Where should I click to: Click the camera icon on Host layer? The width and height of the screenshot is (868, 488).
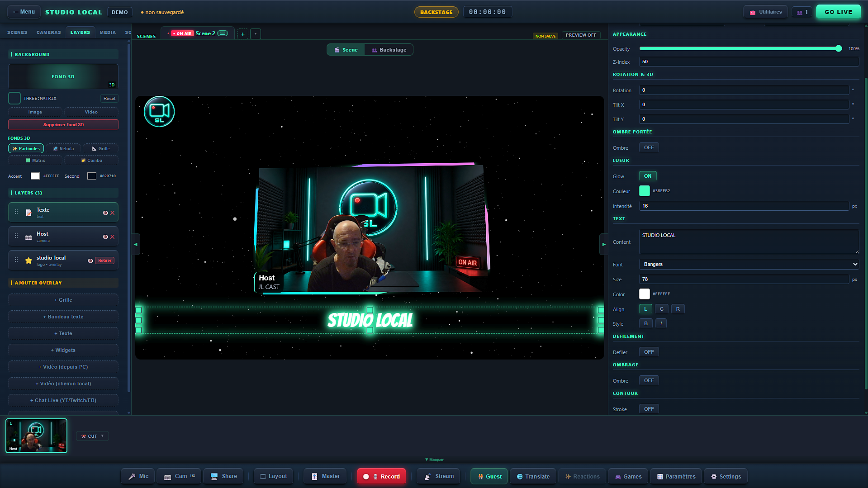pos(28,237)
